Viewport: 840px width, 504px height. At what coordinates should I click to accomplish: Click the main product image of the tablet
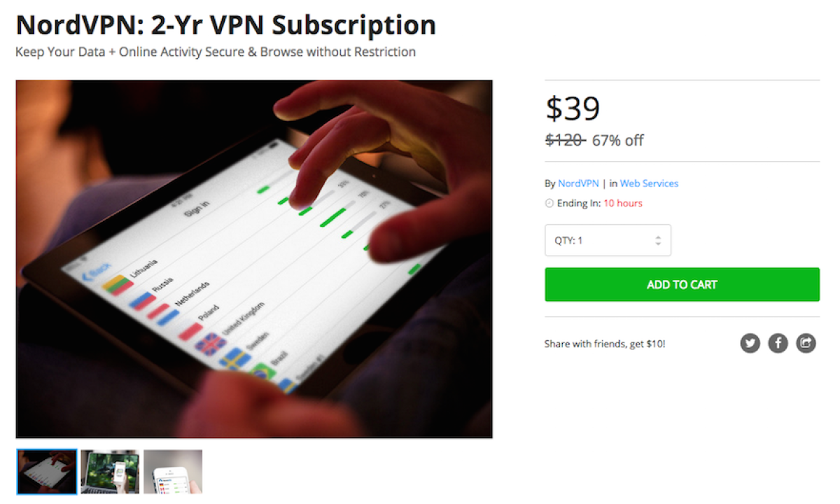click(254, 259)
